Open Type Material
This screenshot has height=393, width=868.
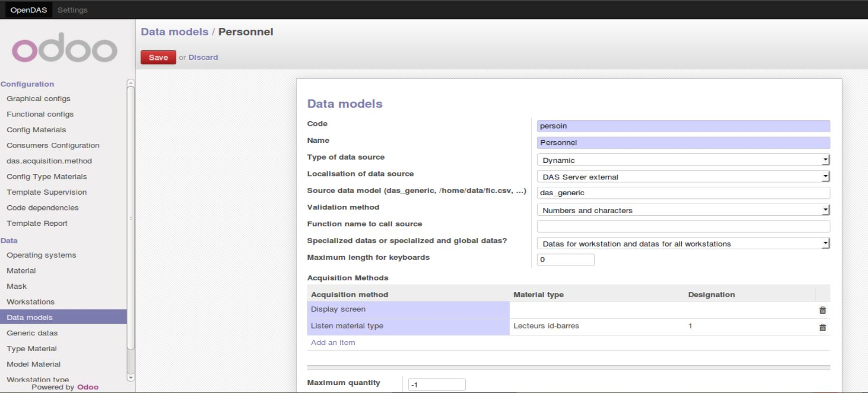(x=31, y=349)
